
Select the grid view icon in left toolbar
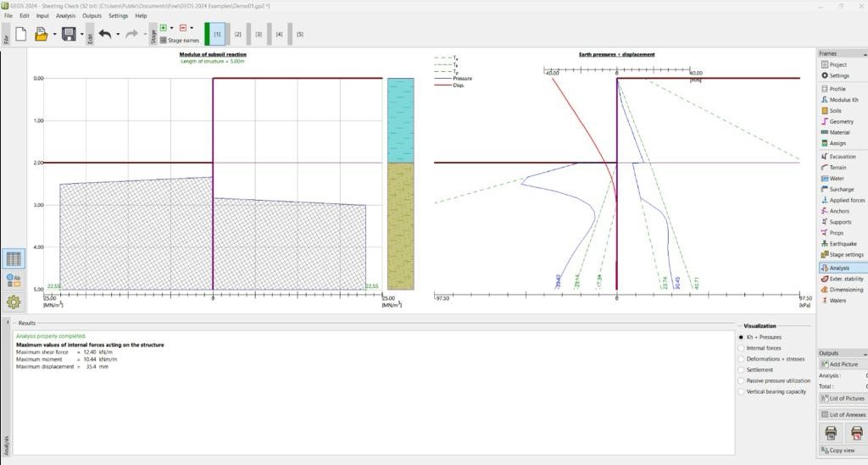tap(14, 259)
